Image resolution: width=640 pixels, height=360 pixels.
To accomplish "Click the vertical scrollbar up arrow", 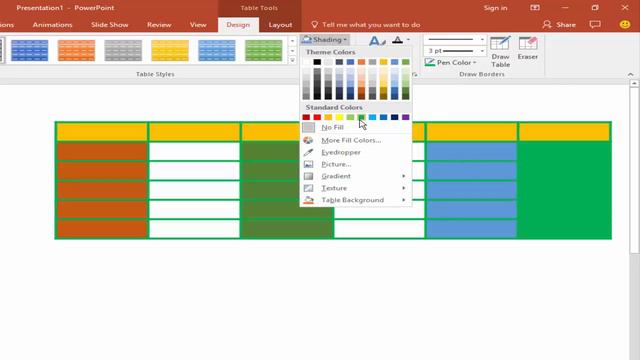I will pos(634,84).
